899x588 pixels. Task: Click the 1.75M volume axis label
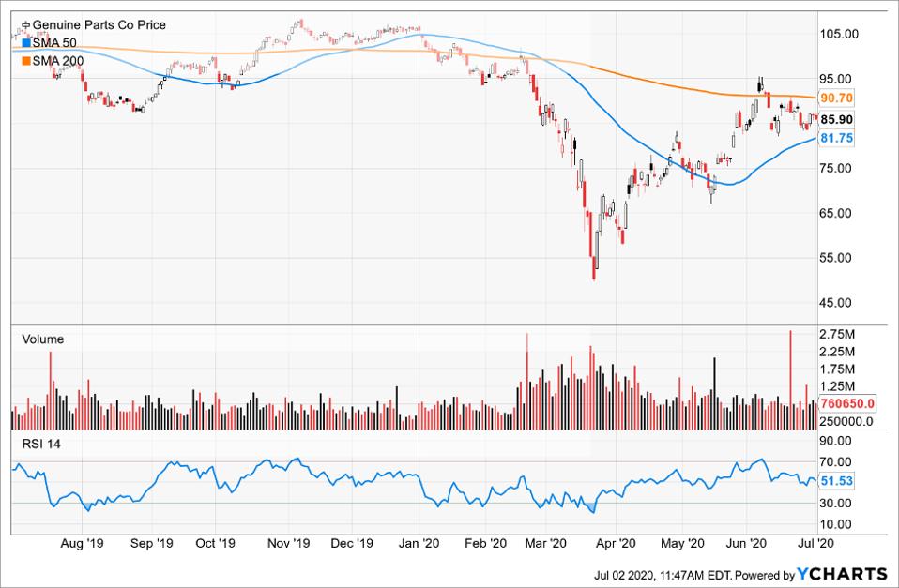(x=837, y=369)
